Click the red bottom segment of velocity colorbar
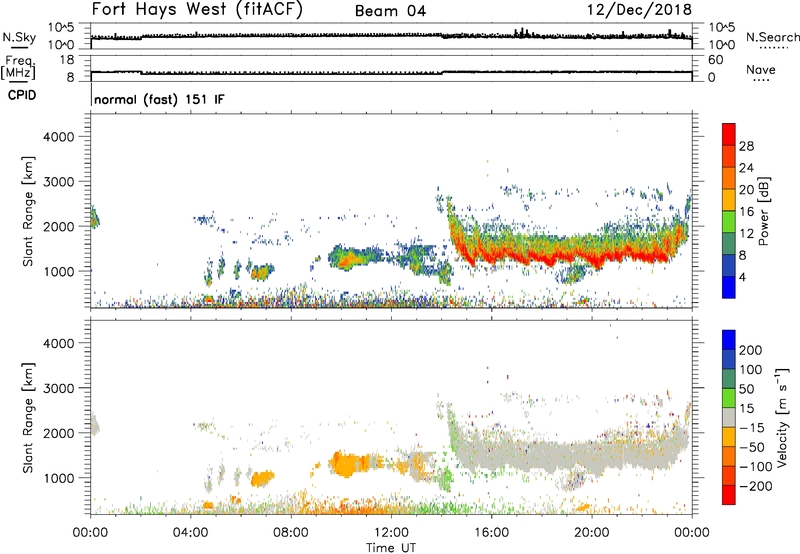The image size is (800, 554). coord(729,495)
